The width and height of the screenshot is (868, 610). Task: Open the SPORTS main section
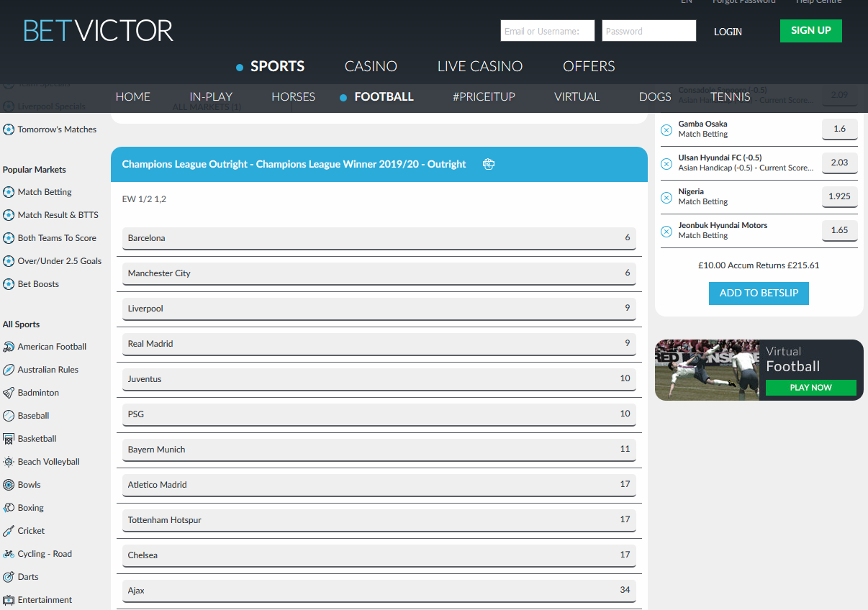coord(277,66)
